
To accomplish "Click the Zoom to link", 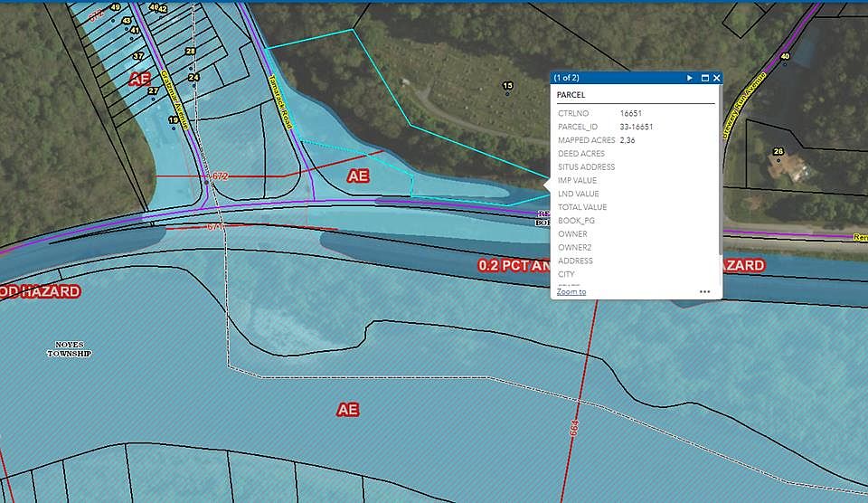I will [571, 291].
